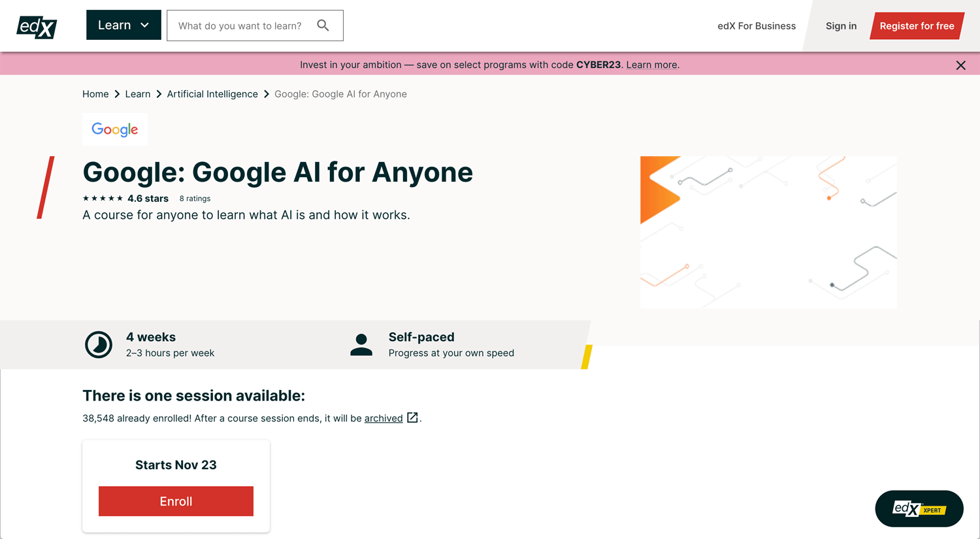
Task: Go to Home breadcrumb
Action: pos(95,94)
